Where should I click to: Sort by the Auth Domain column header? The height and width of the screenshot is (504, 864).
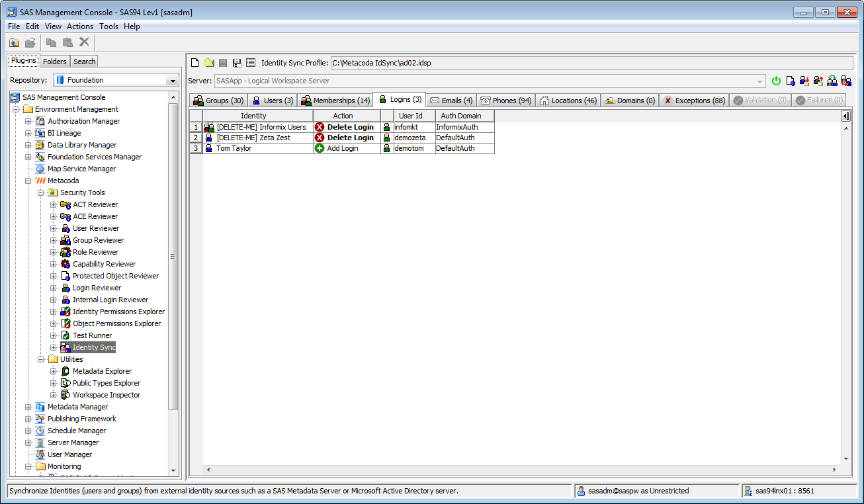coord(464,116)
